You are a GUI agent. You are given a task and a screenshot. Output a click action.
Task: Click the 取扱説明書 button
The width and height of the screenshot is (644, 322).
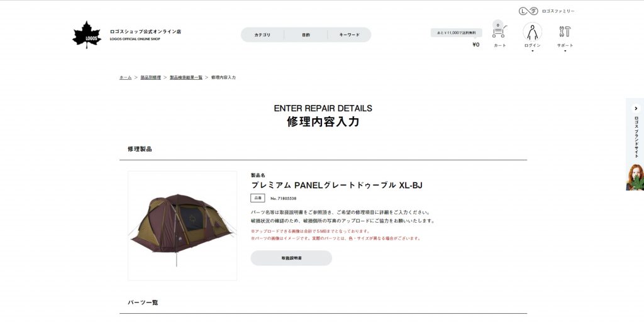click(x=291, y=258)
